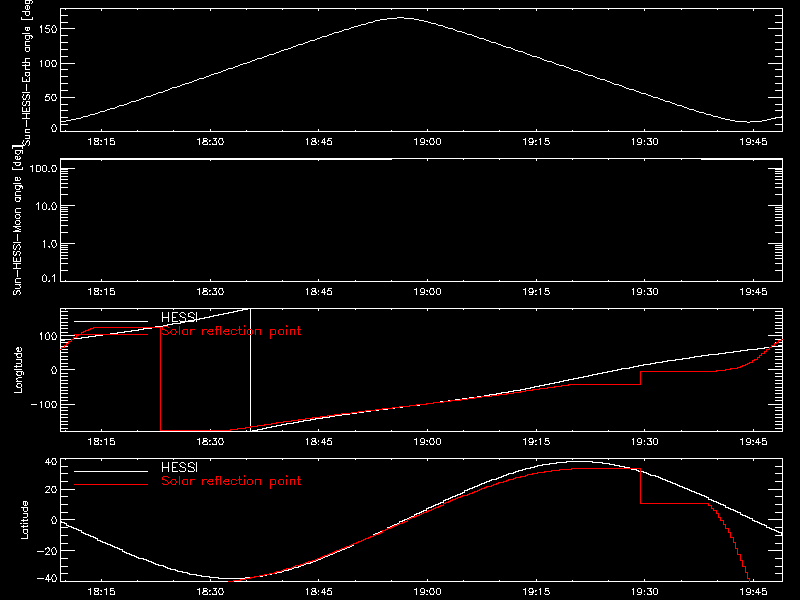Select Solar reflection point legend in Longitude plot
800x600 pixels.
[x=231, y=331]
